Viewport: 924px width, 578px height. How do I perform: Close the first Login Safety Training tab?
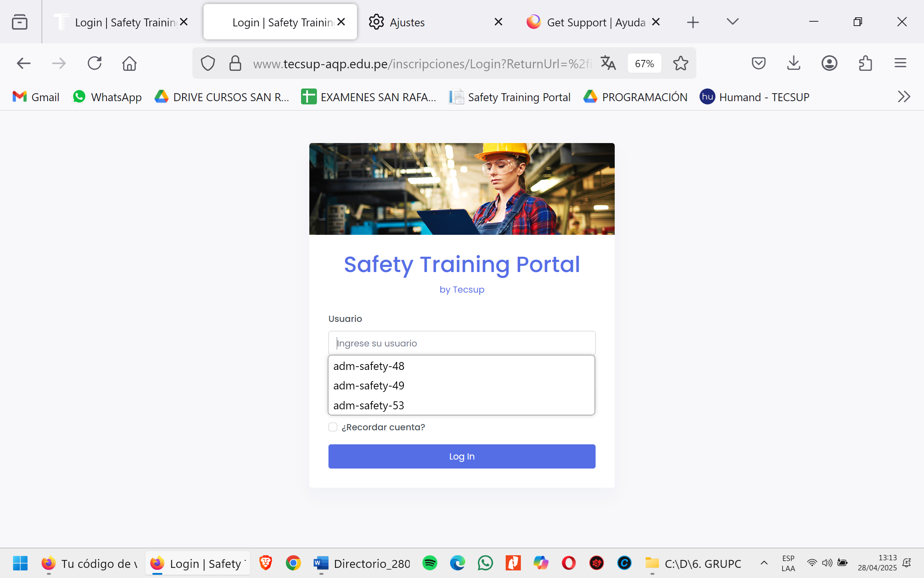[x=184, y=22]
